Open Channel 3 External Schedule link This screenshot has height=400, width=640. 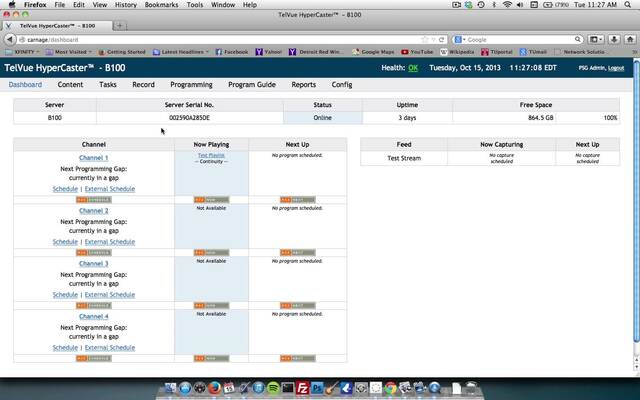tap(109, 295)
